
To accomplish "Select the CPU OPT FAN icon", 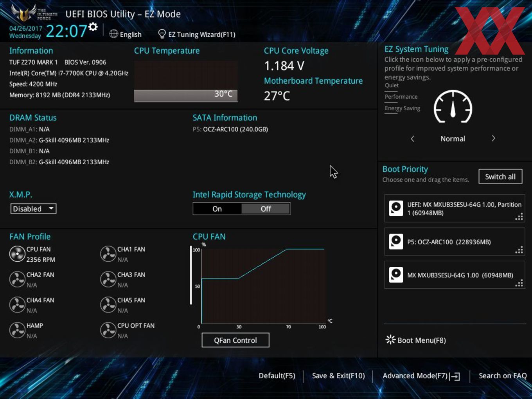I will [108, 330].
